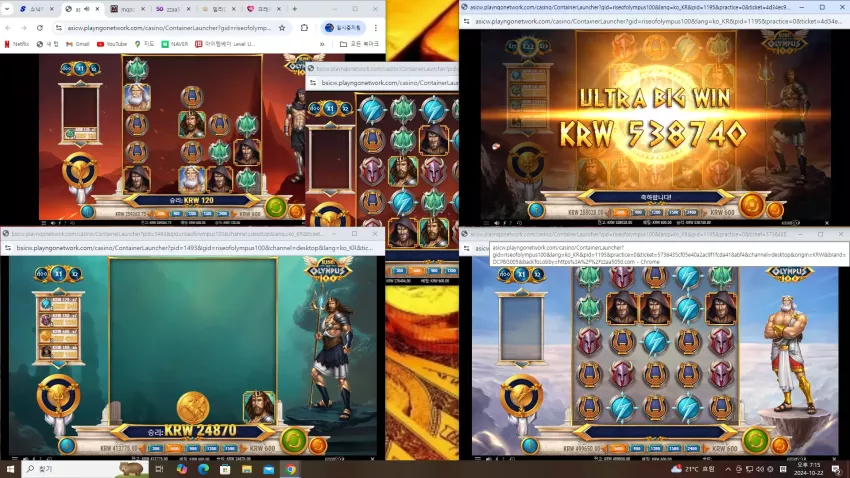Spin the reels in bottom-left Poseidon game
The image size is (850, 478).
[294, 440]
